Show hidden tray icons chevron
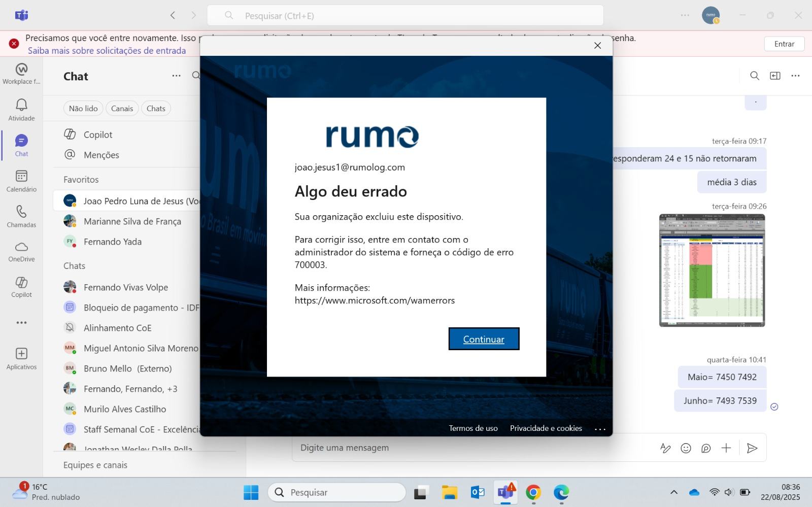This screenshot has height=507, width=812. (674, 492)
